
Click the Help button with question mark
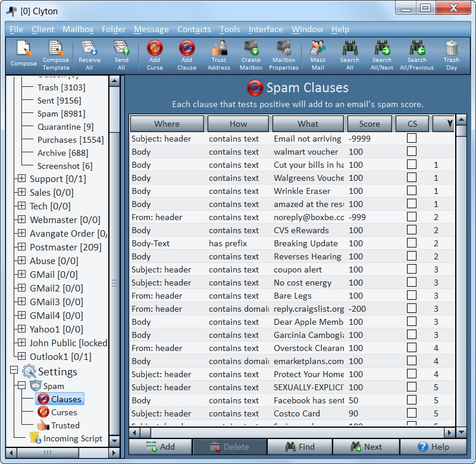point(433,447)
